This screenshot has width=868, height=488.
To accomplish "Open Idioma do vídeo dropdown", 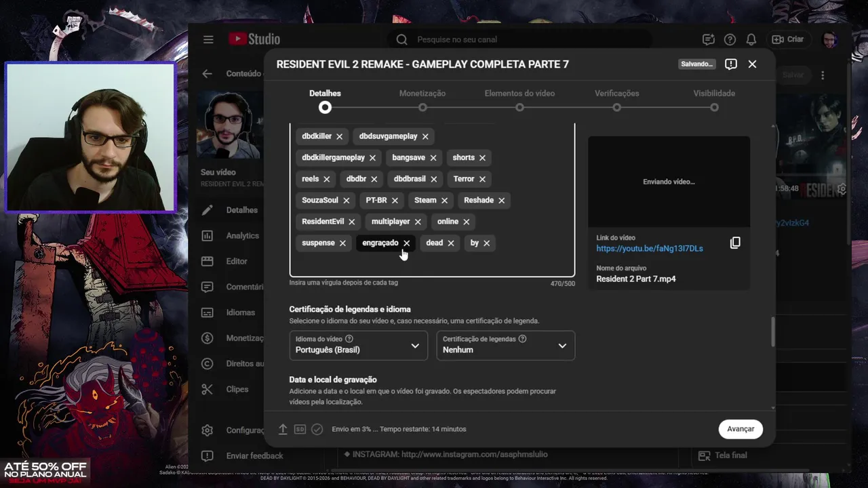I will pos(359,346).
